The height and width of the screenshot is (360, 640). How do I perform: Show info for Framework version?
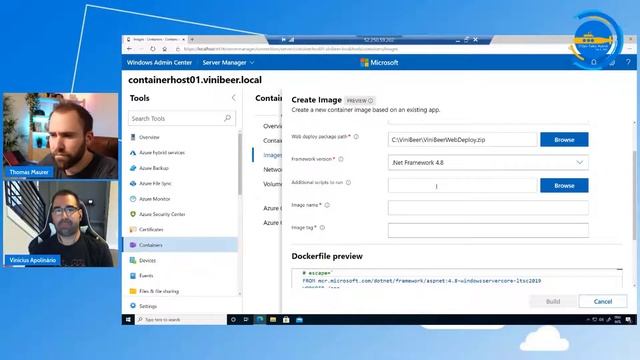click(x=341, y=159)
